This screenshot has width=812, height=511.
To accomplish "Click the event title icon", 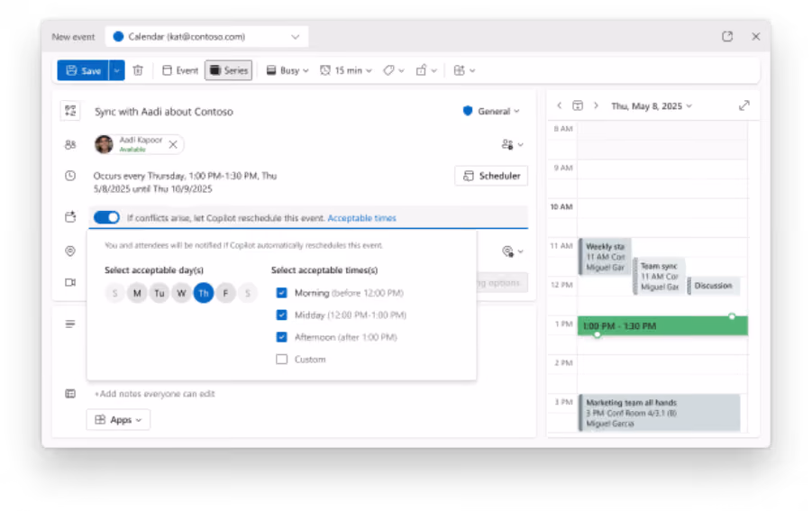I will point(70,111).
